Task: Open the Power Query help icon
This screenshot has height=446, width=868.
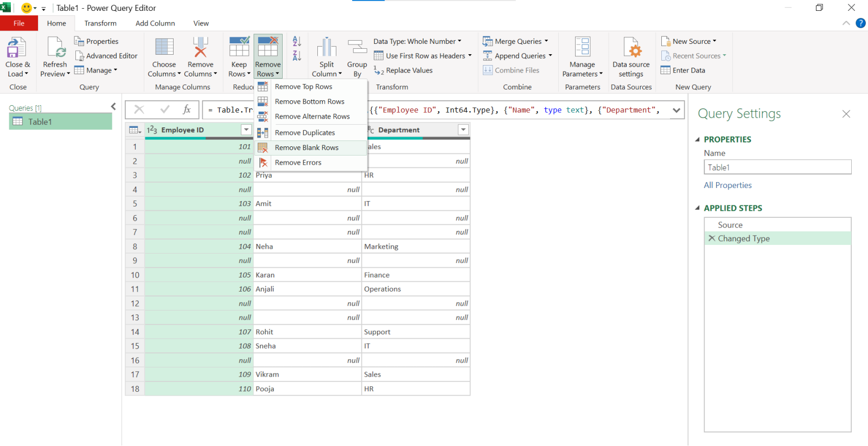Action: [860, 23]
